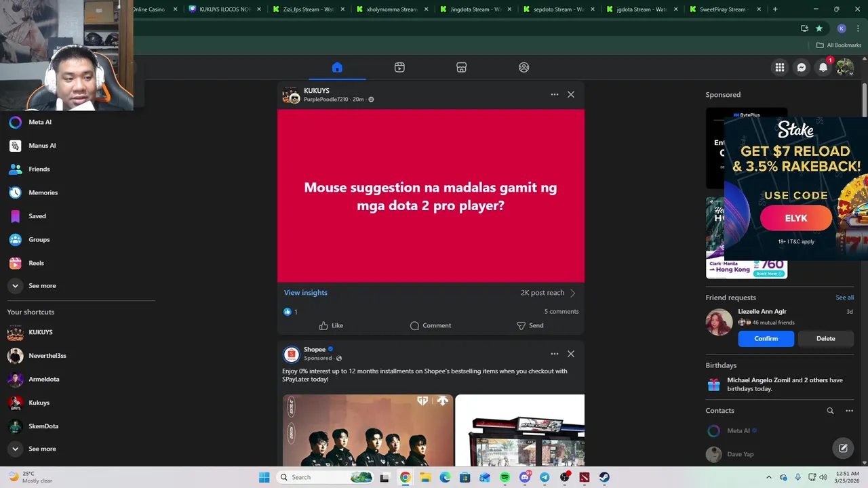
Task: Search contacts magnifier icon
Action: pyautogui.click(x=830, y=411)
